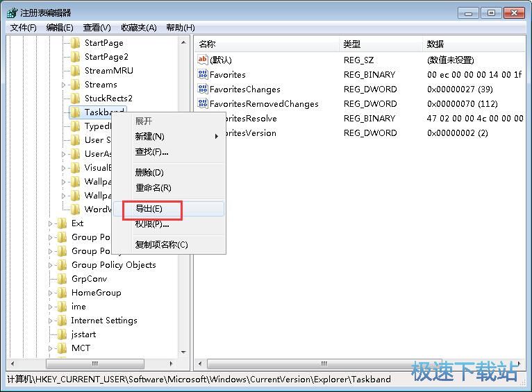Click the StartPage2 folder icon
Viewport: 532px width, 392px height.
[x=75, y=57]
